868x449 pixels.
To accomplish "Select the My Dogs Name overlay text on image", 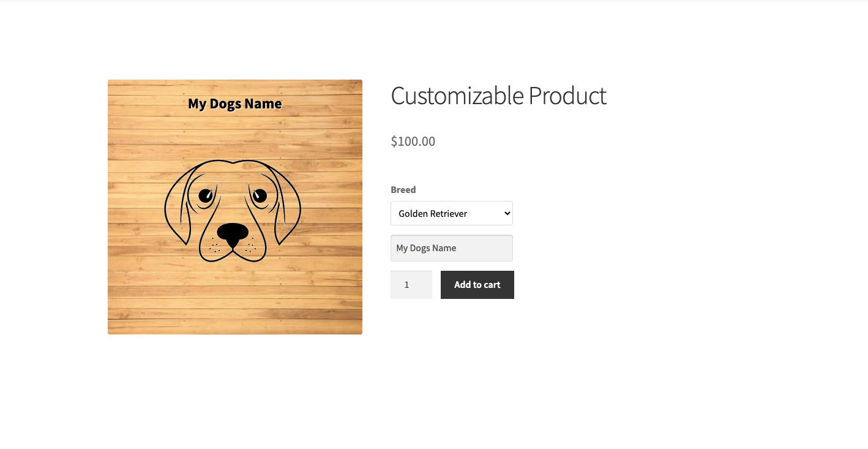I will 235,104.
